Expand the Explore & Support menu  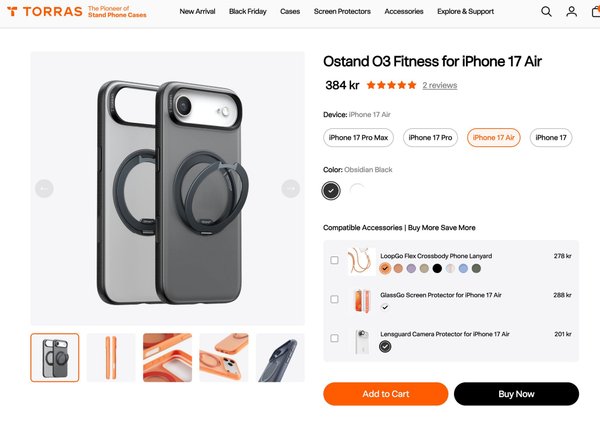click(x=466, y=12)
